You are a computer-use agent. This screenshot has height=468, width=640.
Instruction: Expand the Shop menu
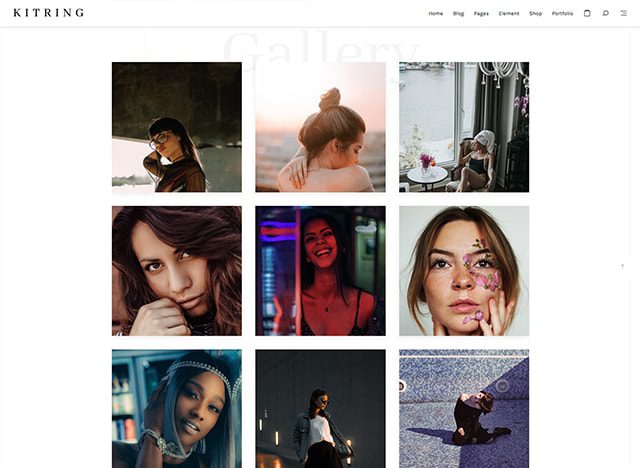[536, 13]
